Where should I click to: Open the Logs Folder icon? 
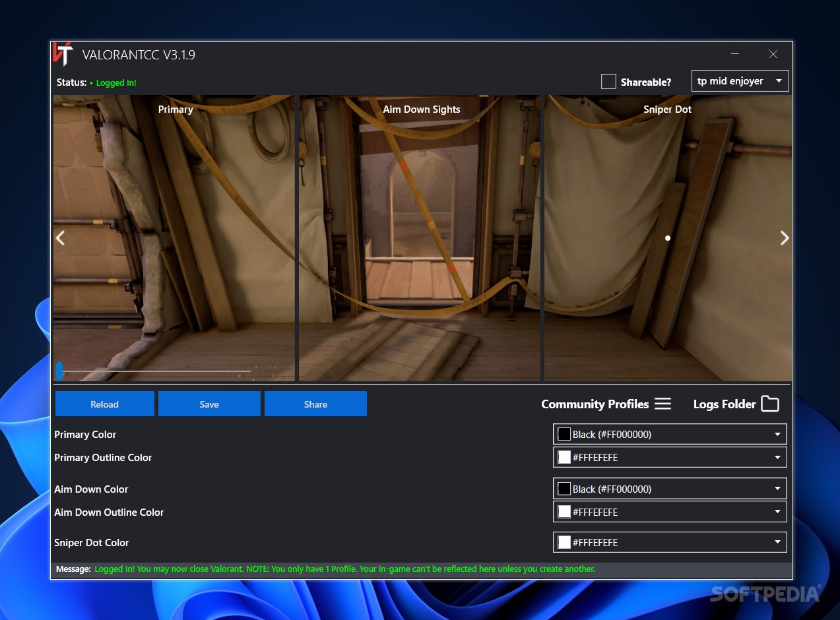[769, 404]
